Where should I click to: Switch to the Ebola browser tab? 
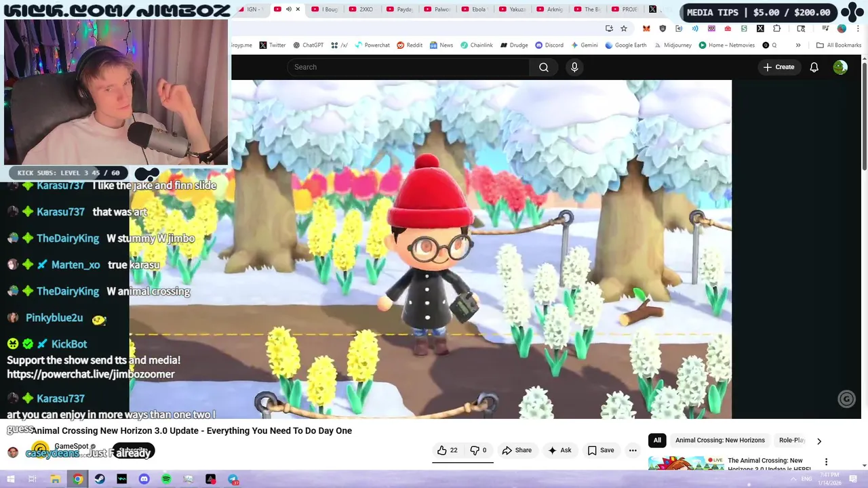[x=473, y=9]
